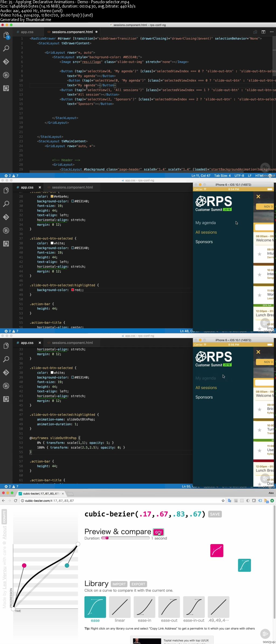276x644 pixels.
Task: Close the side drawer with X in the 8:54 PM simulator
Action: (x=258, y=196)
